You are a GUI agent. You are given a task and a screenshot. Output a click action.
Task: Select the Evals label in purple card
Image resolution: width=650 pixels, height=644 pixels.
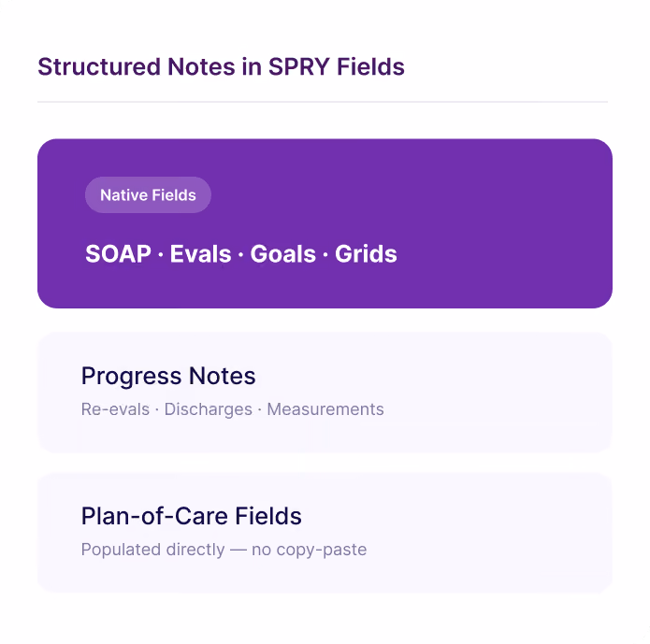(200, 253)
